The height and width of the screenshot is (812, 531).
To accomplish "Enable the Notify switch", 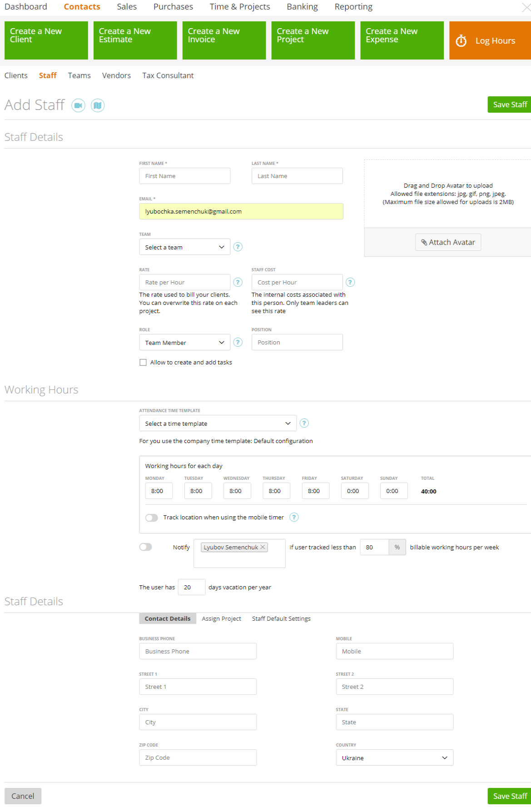I will (146, 547).
